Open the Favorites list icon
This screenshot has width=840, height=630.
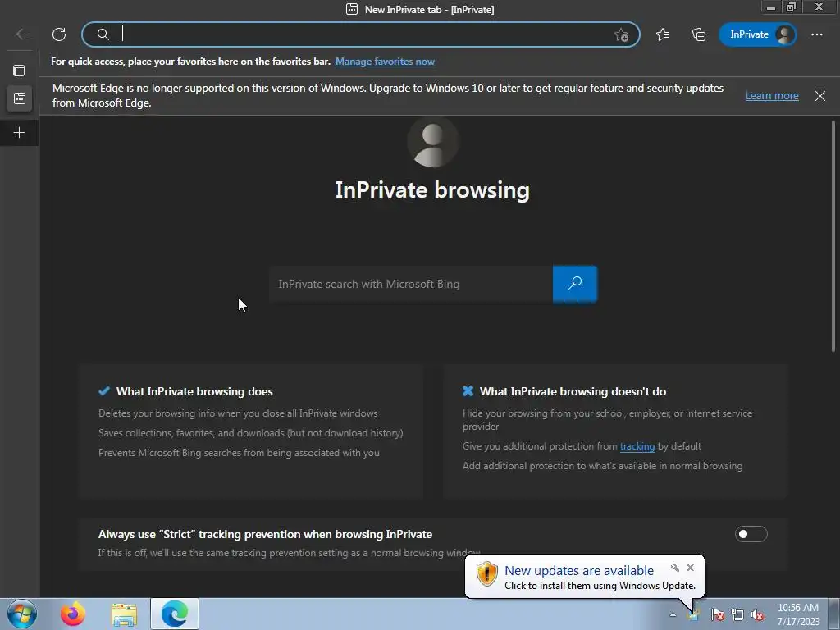pyautogui.click(x=663, y=34)
